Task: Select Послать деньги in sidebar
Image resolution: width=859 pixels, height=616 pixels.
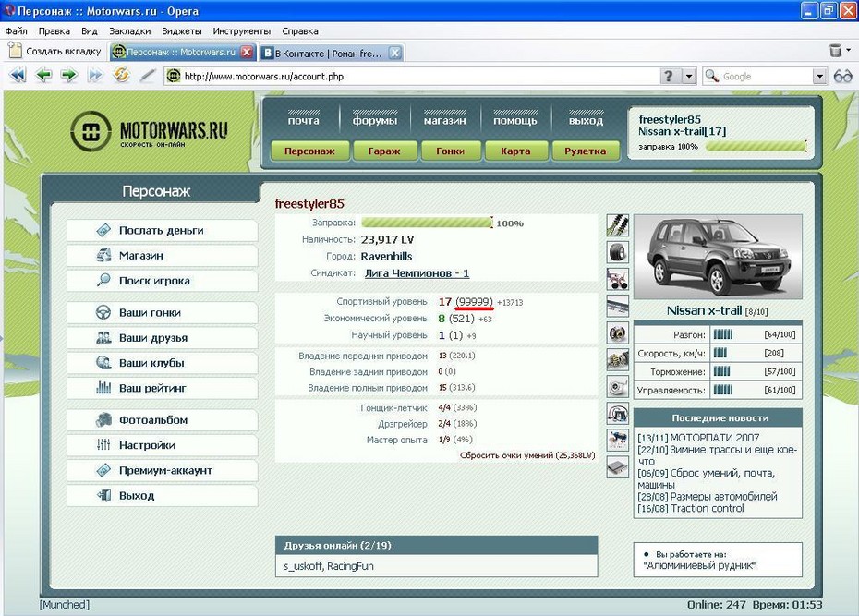Action: 163,231
